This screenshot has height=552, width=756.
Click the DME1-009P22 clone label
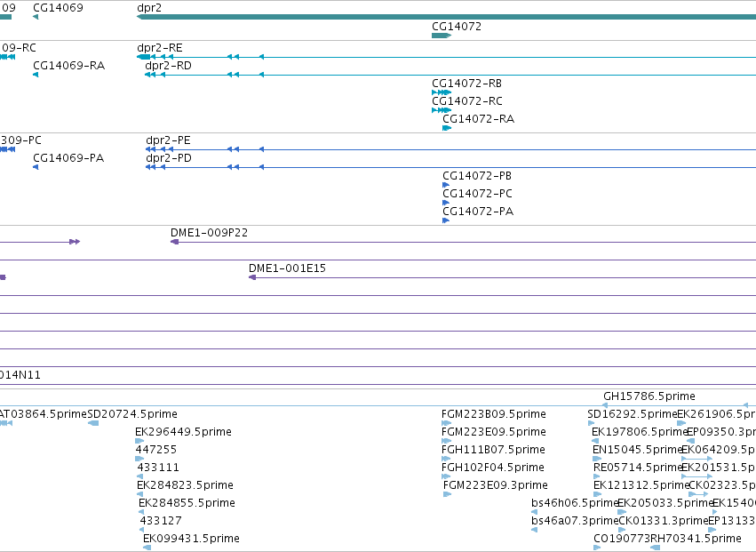coord(210,233)
